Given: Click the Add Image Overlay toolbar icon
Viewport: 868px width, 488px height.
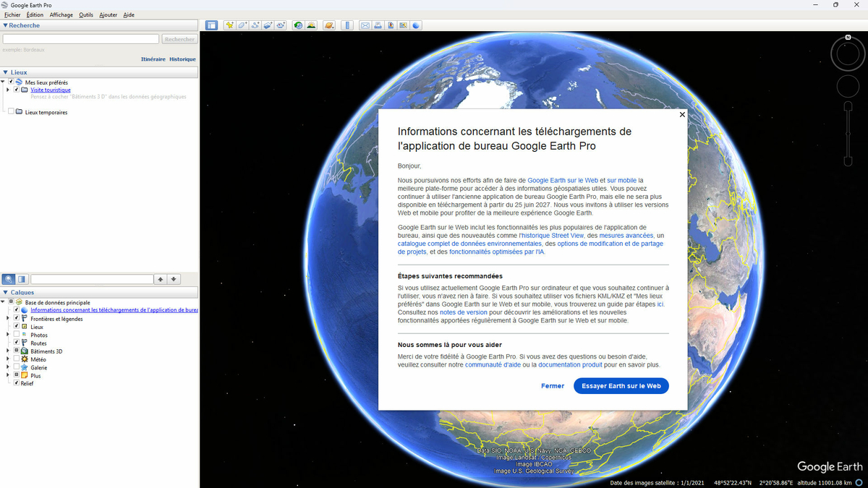Looking at the screenshot, I should coord(268,25).
